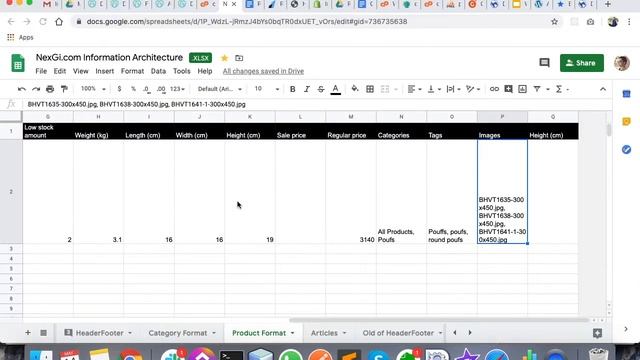
Task: Open the Data menu
Action: (158, 71)
